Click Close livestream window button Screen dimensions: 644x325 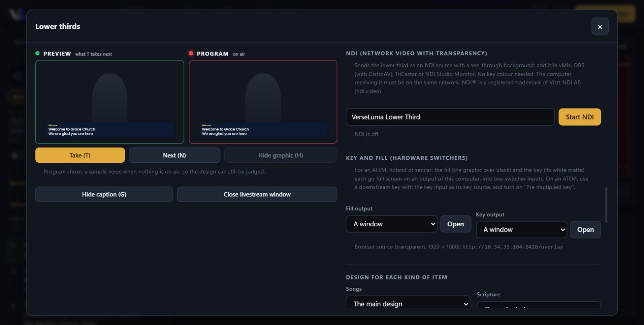257,194
